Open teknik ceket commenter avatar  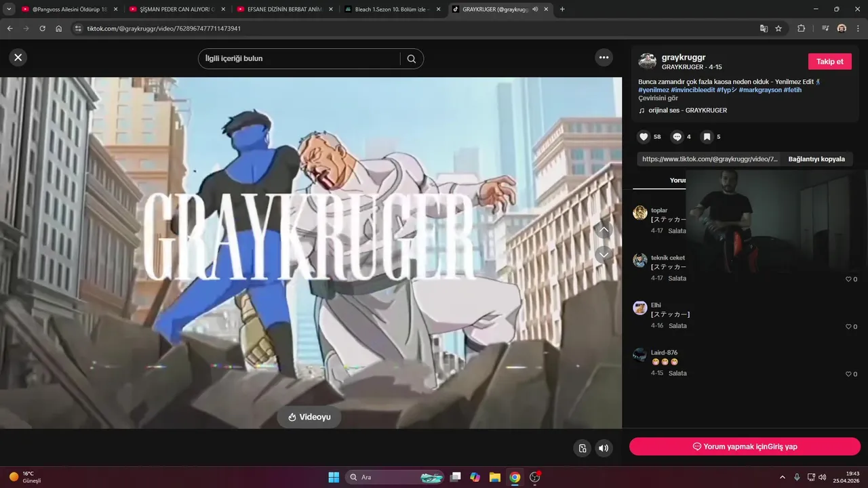[x=639, y=260]
